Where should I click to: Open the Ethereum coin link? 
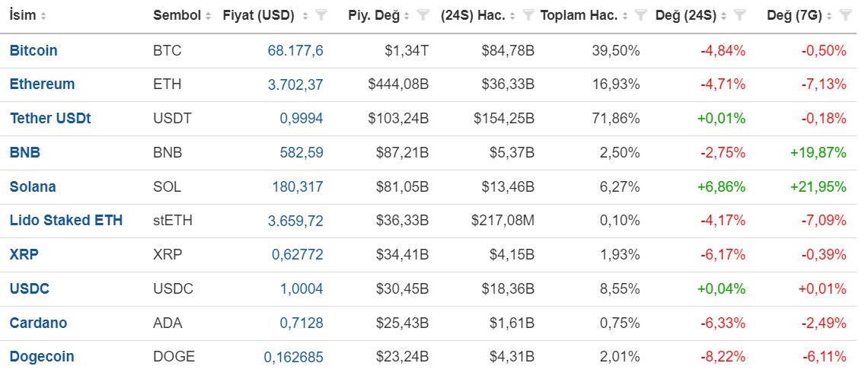[42, 84]
